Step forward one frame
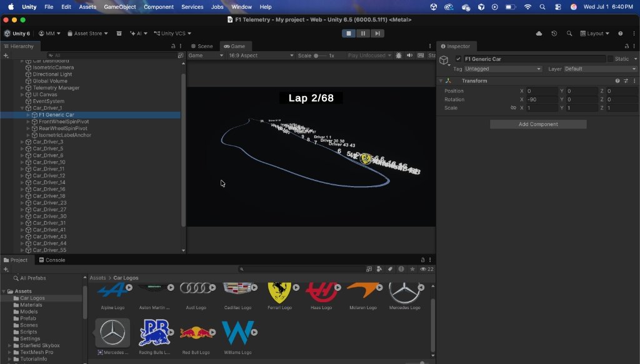 (x=377, y=34)
